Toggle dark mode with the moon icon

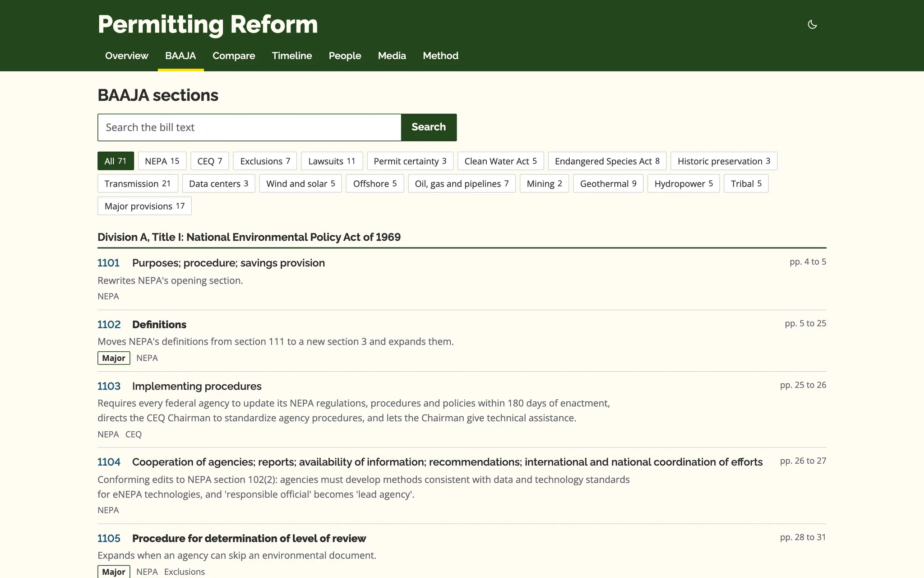click(812, 24)
